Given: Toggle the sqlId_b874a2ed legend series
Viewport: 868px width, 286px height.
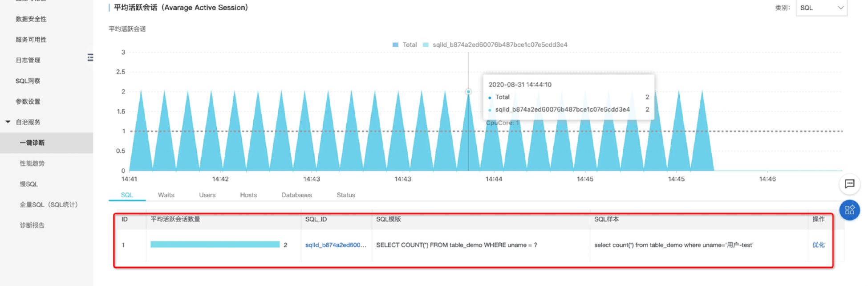Looking at the screenshot, I should click(x=495, y=45).
